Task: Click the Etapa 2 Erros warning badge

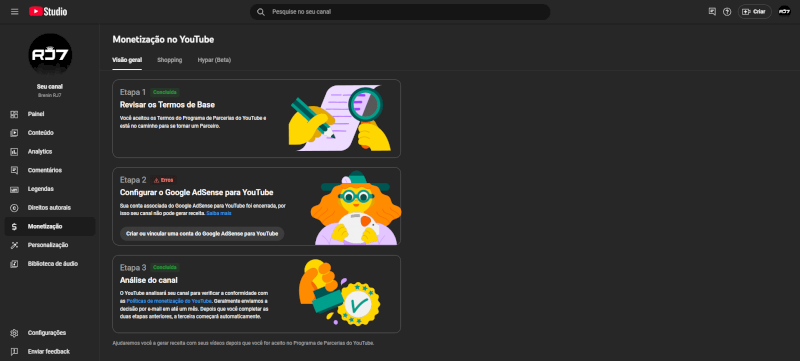Action: click(x=163, y=180)
